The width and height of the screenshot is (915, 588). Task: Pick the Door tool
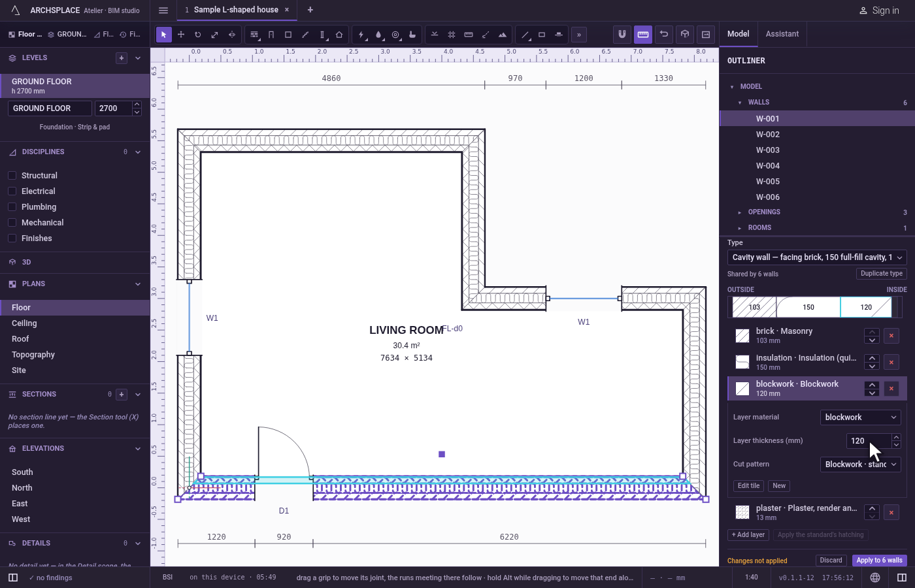pyautogui.click(x=271, y=35)
